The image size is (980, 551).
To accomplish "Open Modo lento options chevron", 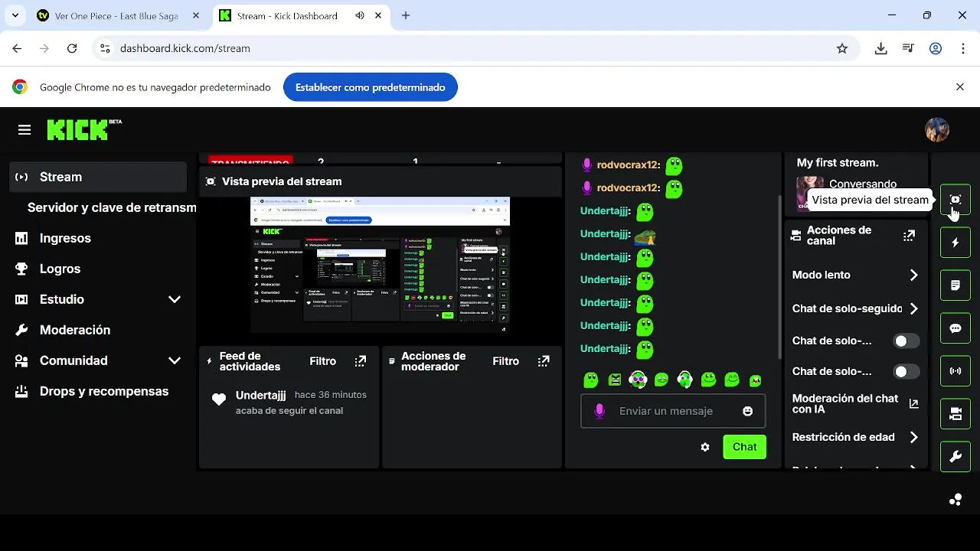I will [913, 275].
